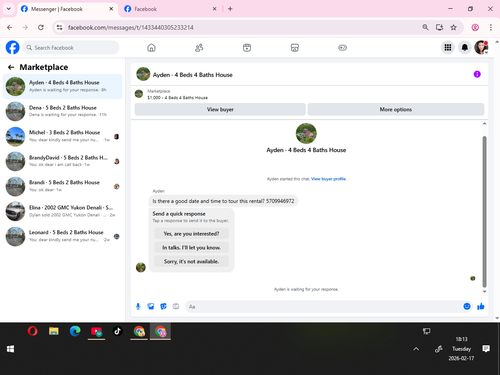Send quick reply 'Sorry, it's not available.'
The image size is (500, 375).
(191, 261)
